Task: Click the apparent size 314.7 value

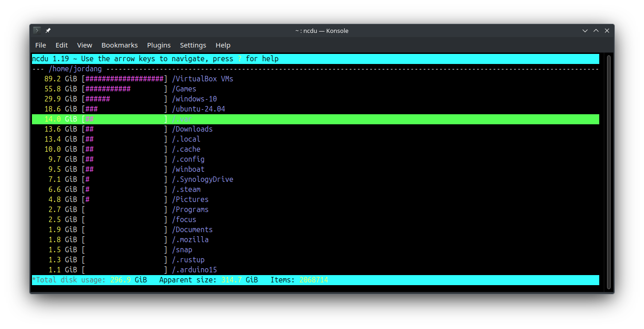Action: (232, 280)
